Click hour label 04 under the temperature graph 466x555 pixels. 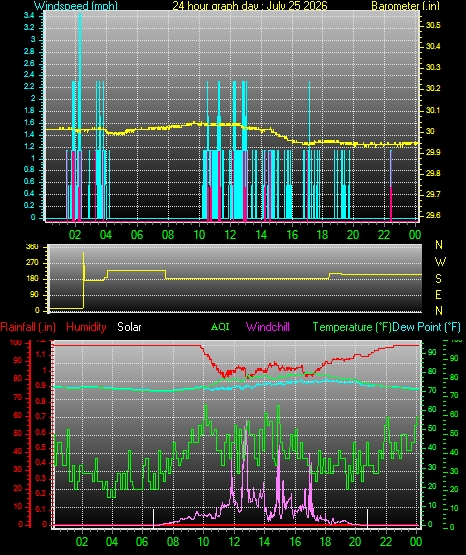(112, 542)
